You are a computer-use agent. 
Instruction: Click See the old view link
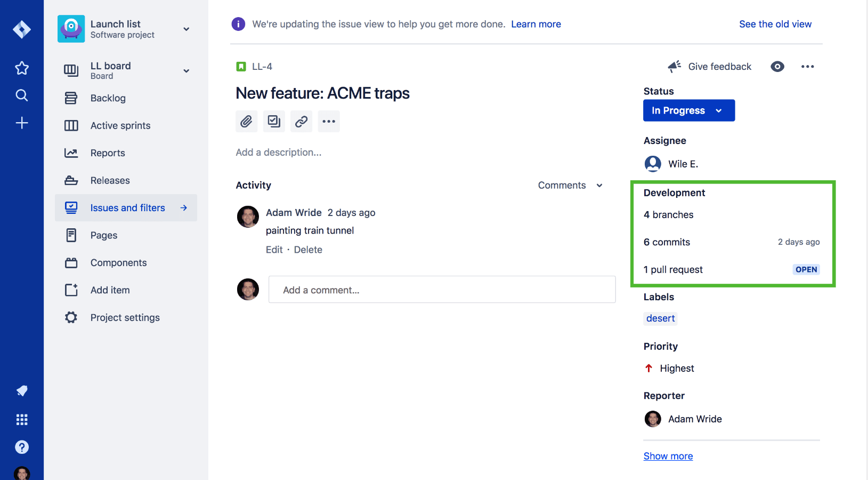775,24
